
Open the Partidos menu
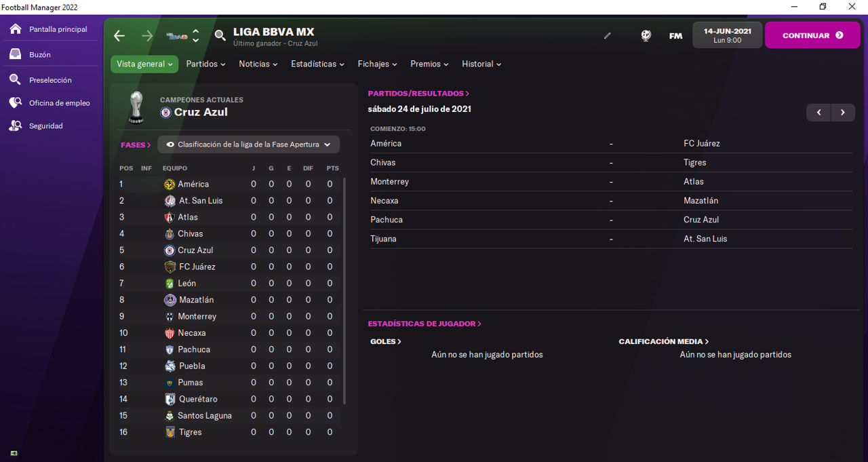click(206, 64)
